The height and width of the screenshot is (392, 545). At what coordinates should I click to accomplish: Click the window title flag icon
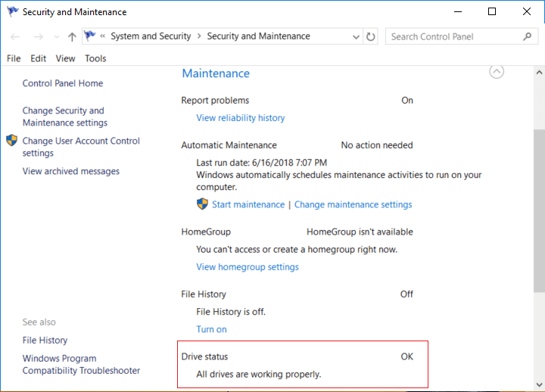13,11
